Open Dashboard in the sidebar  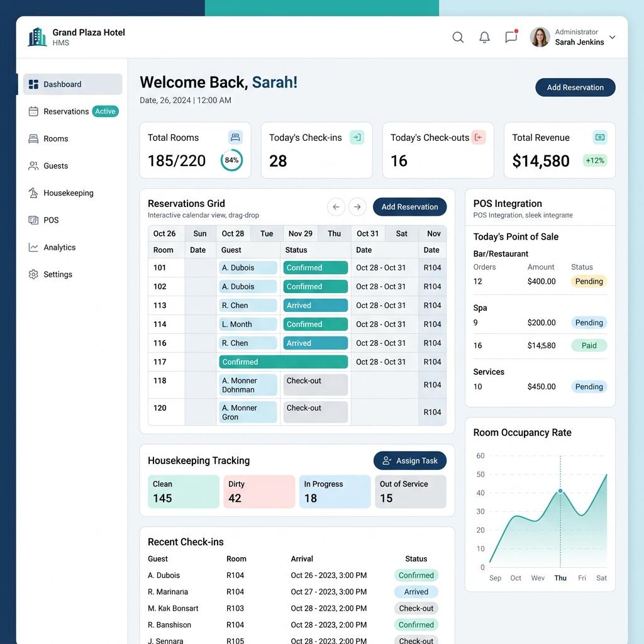click(73, 84)
